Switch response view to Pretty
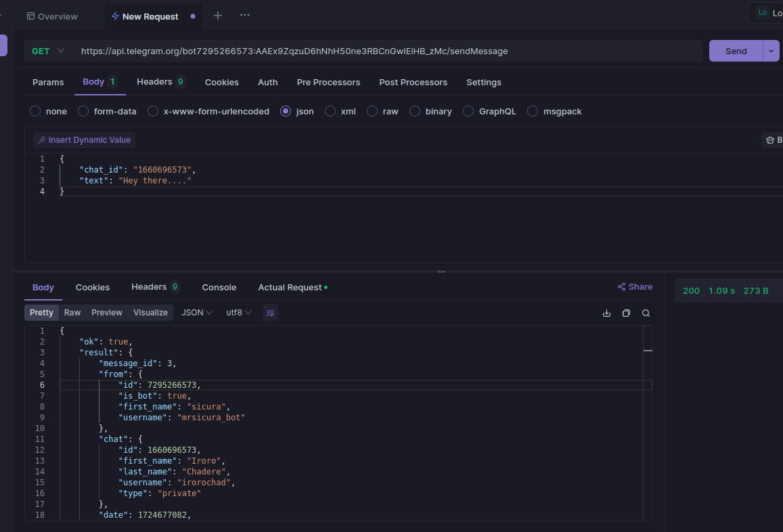Viewport: 783px width, 532px height. [41, 313]
